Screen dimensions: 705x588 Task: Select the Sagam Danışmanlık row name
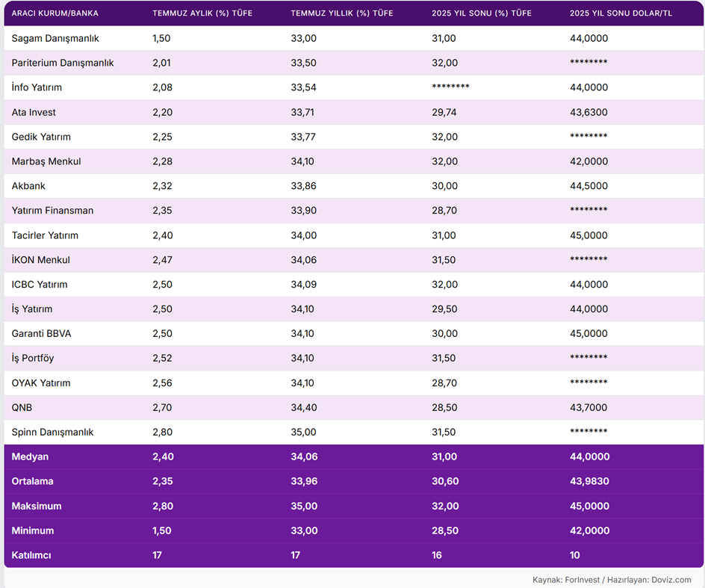[x=55, y=38]
